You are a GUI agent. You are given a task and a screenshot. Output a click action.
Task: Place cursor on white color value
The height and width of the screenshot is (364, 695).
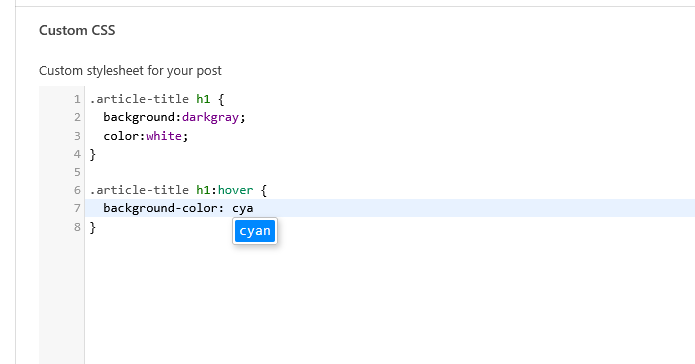click(x=164, y=136)
